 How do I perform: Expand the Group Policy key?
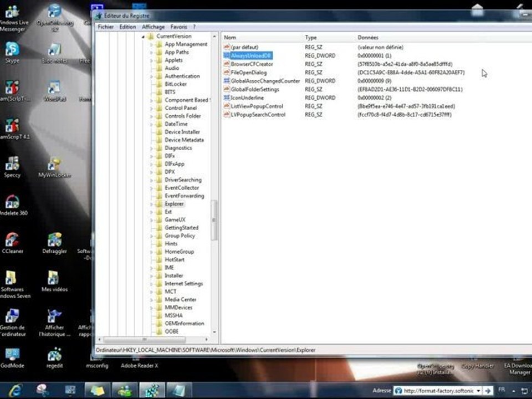click(x=151, y=236)
